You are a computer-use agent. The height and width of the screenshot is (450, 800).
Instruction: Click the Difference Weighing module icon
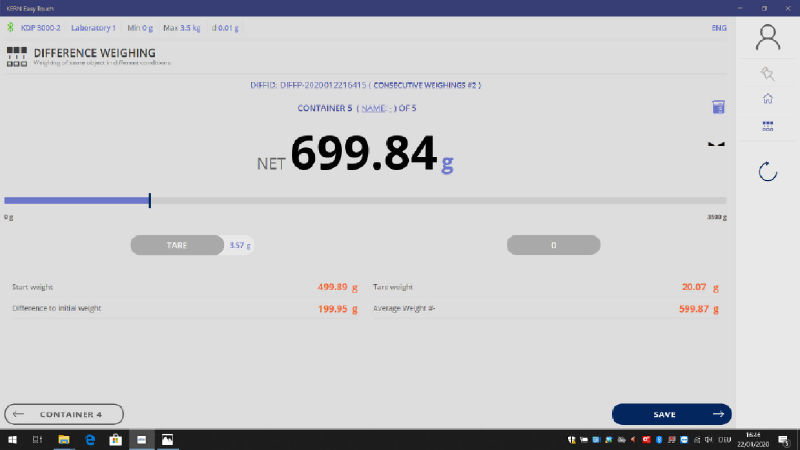17,55
